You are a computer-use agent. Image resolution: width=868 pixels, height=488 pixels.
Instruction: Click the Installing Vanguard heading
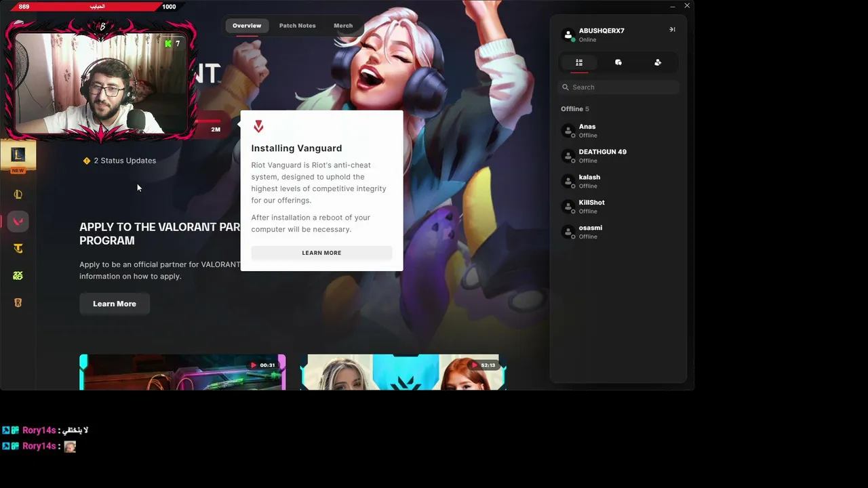point(296,148)
